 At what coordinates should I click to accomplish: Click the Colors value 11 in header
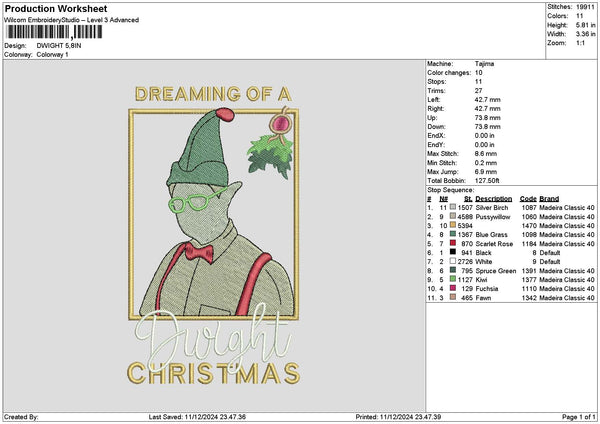579,16
